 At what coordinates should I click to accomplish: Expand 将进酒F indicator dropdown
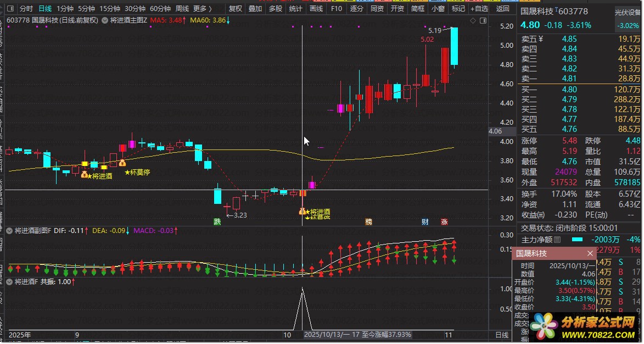(9, 281)
